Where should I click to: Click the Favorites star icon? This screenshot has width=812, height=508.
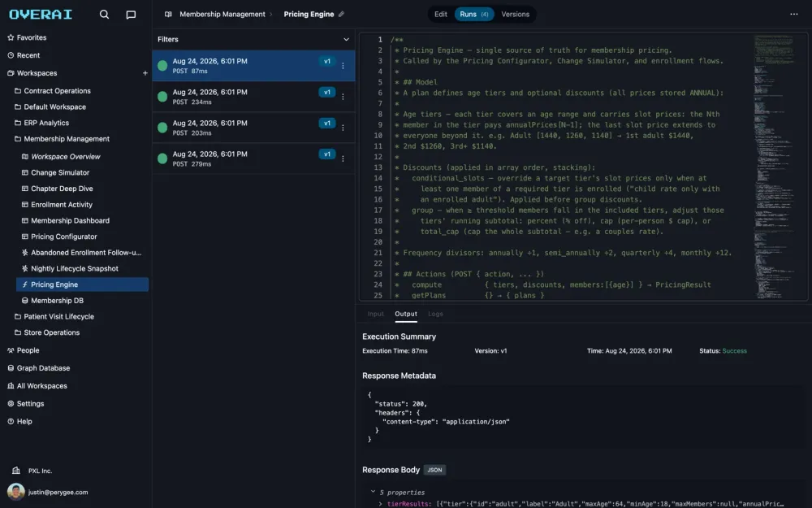(11, 37)
